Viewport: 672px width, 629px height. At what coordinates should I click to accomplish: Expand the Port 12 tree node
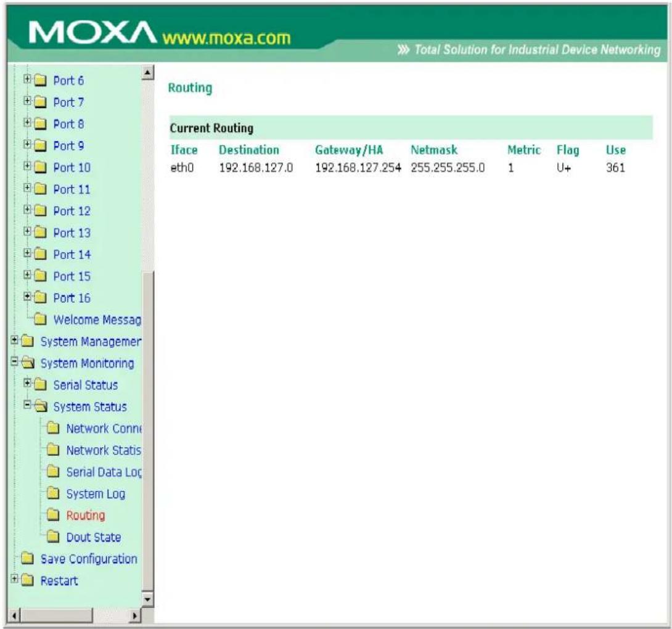coord(27,210)
